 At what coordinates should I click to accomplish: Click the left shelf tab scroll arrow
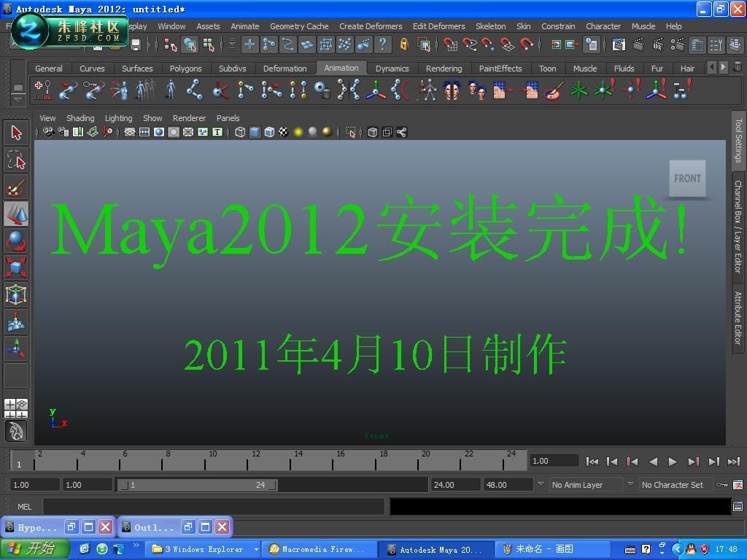pos(712,67)
